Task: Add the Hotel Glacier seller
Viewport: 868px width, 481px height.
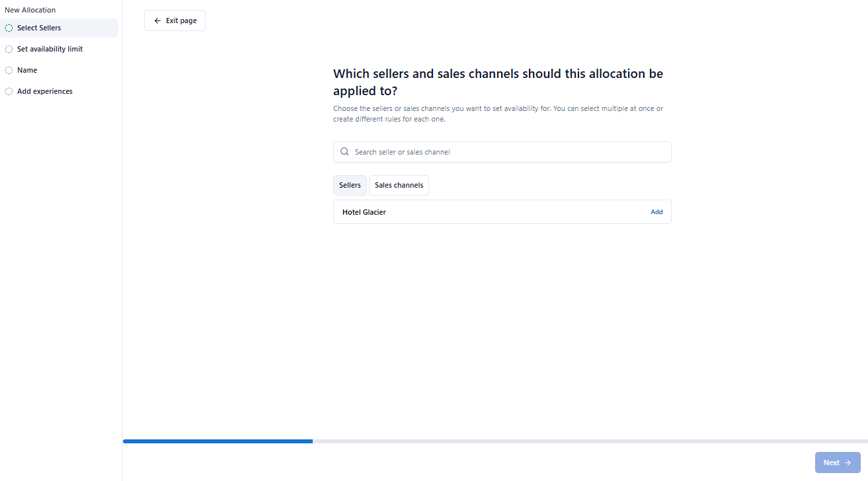Action: 656,212
